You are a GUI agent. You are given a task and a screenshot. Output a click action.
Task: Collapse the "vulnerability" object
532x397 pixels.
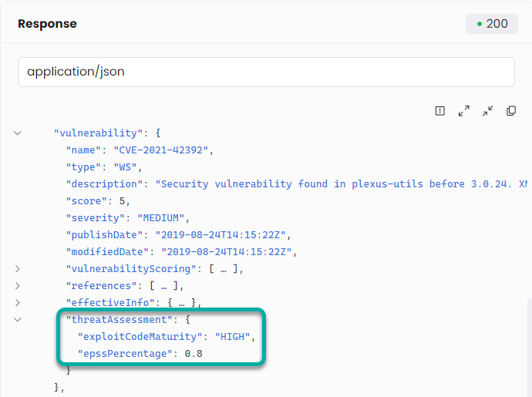tap(18, 133)
